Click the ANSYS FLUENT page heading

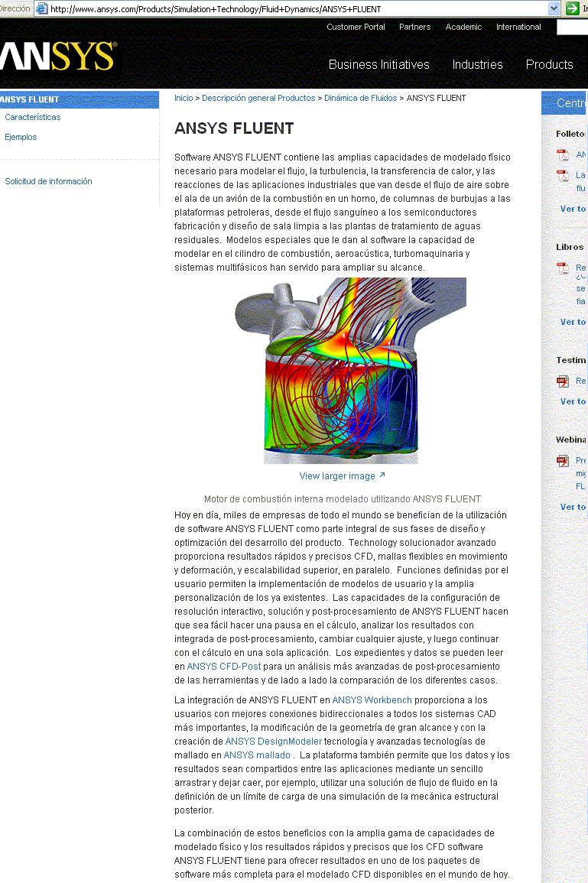[x=234, y=128]
